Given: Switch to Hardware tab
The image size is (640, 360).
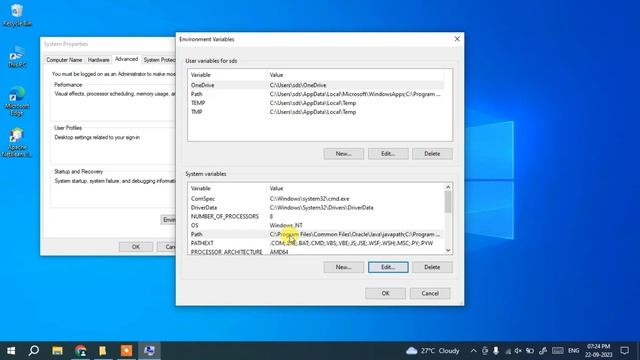Looking at the screenshot, I should coord(99,60).
